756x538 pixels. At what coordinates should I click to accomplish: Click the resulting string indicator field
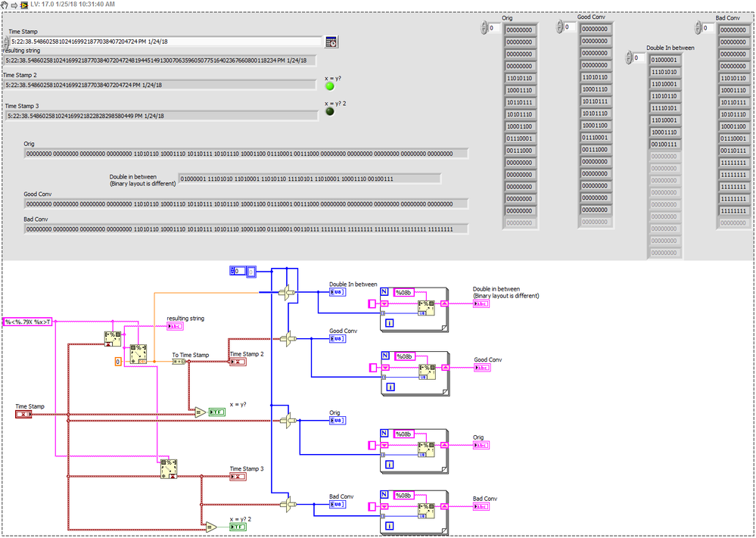tap(160, 61)
